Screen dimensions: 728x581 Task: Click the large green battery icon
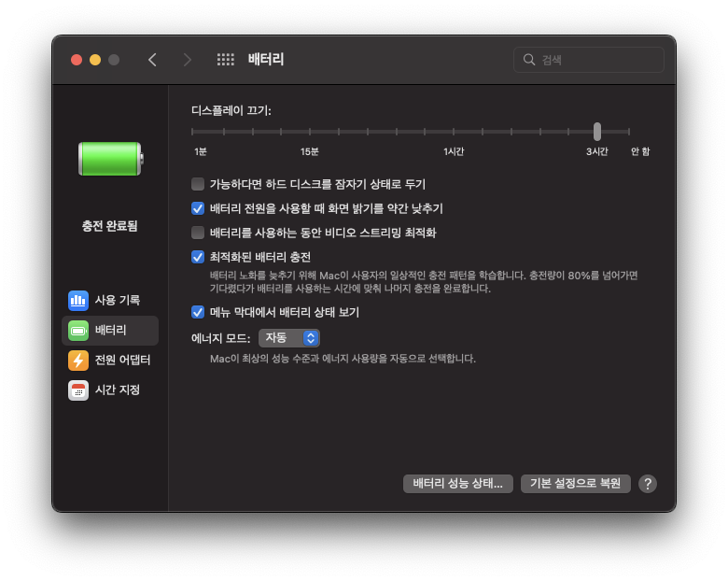110,159
